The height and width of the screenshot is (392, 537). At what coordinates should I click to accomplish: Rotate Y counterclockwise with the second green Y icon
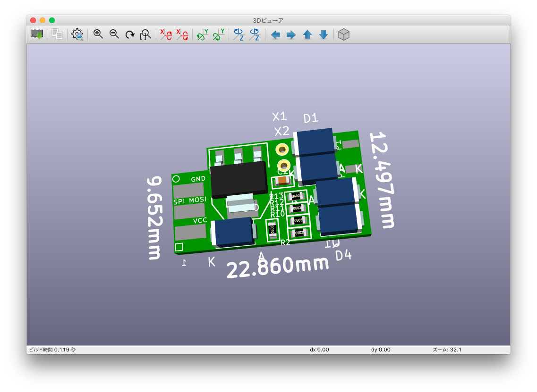(219, 34)
